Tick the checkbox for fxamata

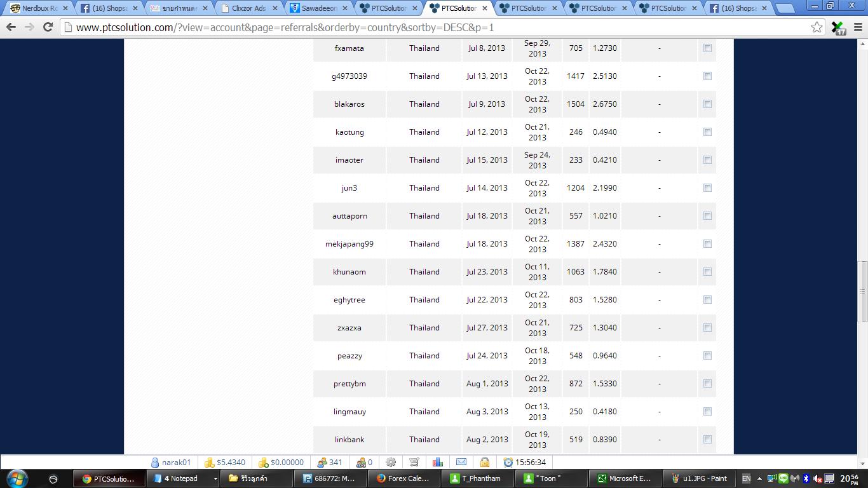click(x=707, y=48)
